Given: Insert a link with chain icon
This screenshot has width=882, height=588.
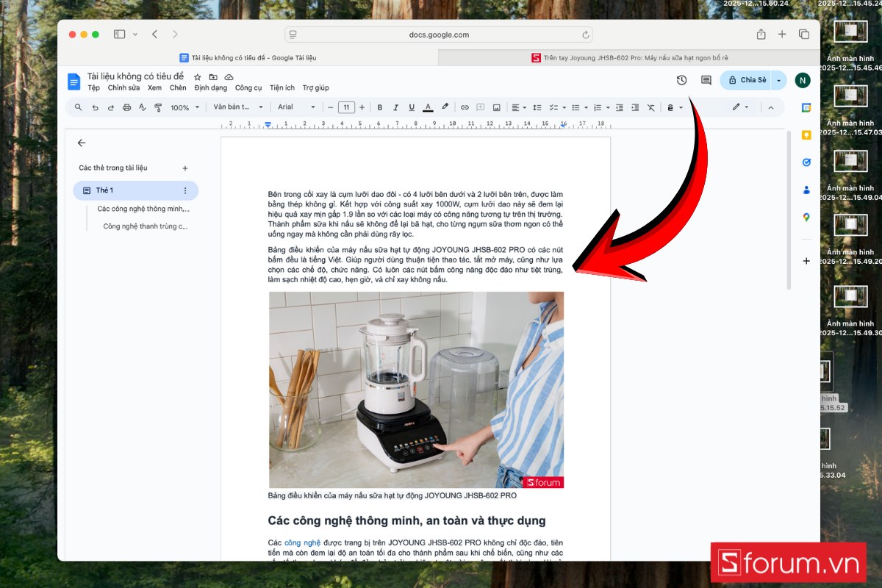Looking at the screenshot, I should point(465,107).
